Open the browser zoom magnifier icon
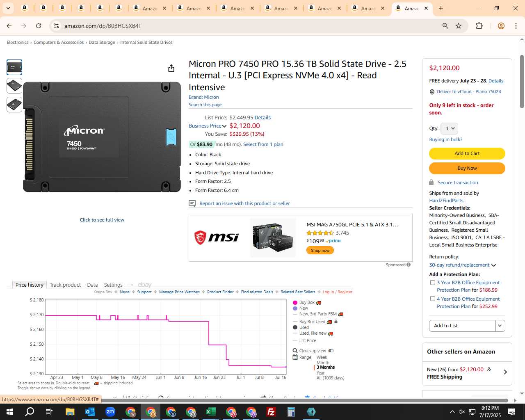Screen dimensions: 525x420 [x=445, y=26]
